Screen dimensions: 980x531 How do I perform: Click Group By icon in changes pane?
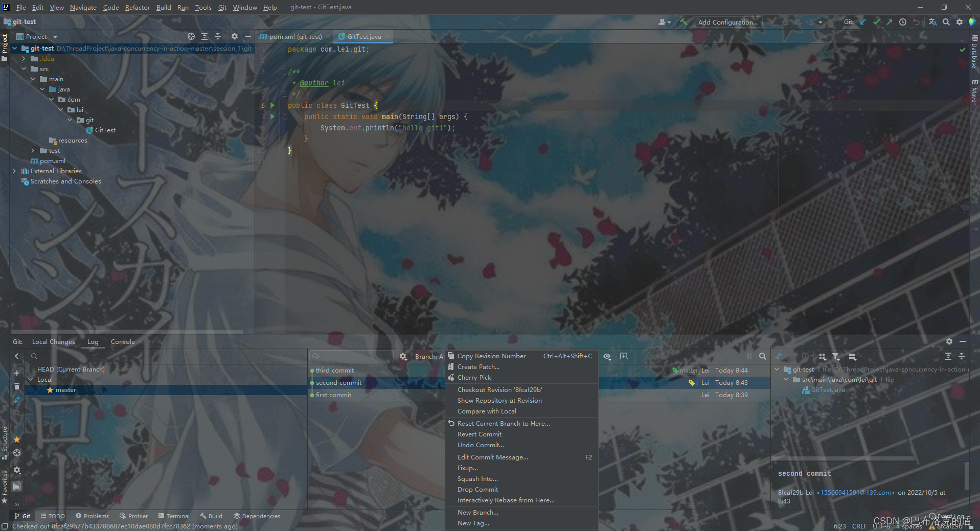click(822, 356)
